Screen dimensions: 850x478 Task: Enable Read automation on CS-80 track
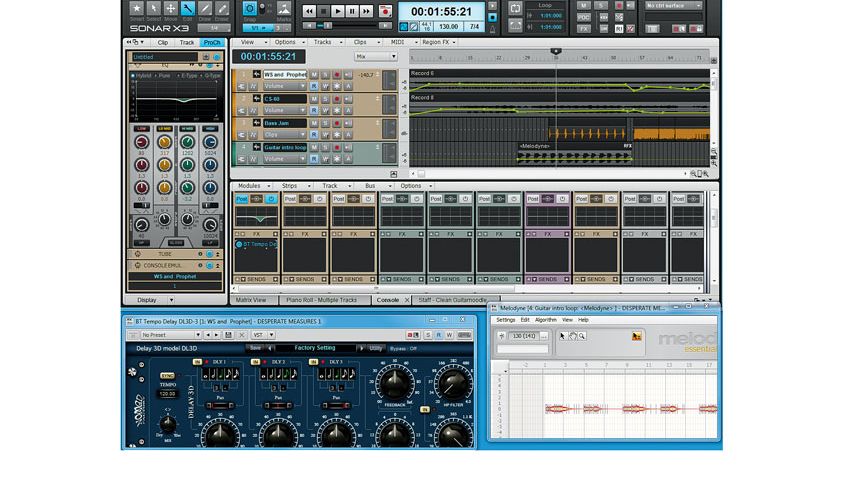313,111
